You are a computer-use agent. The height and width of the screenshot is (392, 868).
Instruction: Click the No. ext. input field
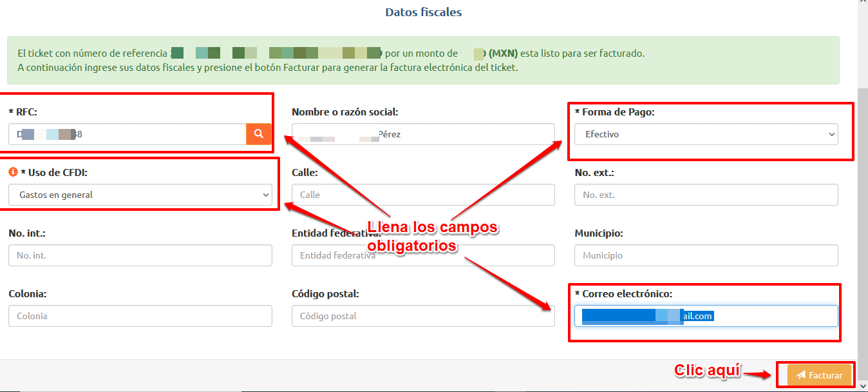(706, 195)
